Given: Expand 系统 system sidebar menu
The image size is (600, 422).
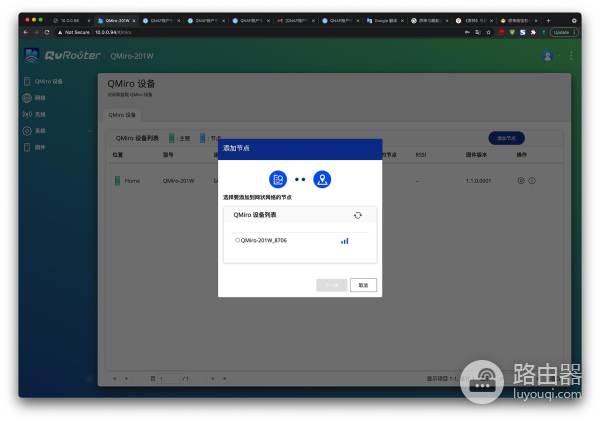Looking at the screenshot, I should coord(40,130).
